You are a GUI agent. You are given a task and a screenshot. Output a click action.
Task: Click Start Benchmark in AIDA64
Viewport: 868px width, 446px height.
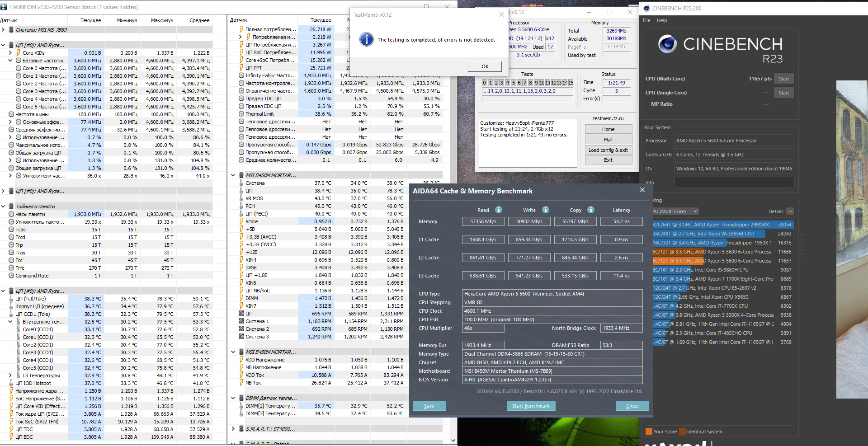(531, 406)
